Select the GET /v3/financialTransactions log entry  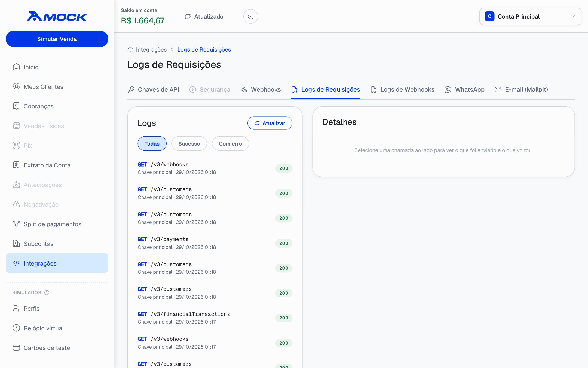point(215,318)
